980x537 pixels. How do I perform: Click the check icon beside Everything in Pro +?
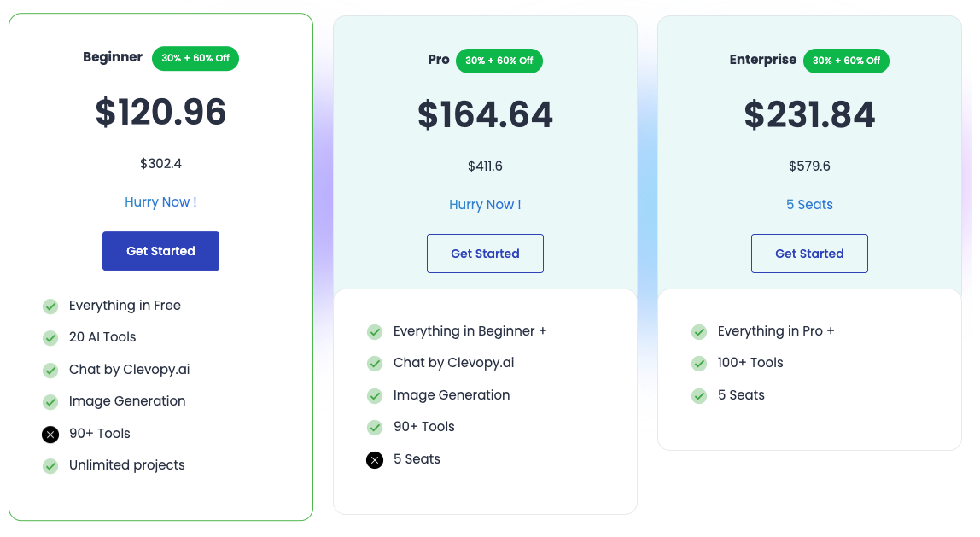tap(699, 331)
